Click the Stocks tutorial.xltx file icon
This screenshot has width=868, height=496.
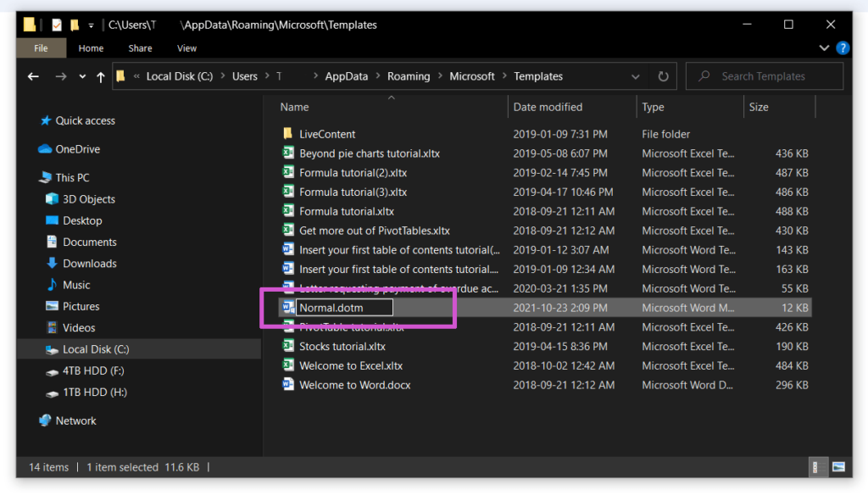coord(288,346)
